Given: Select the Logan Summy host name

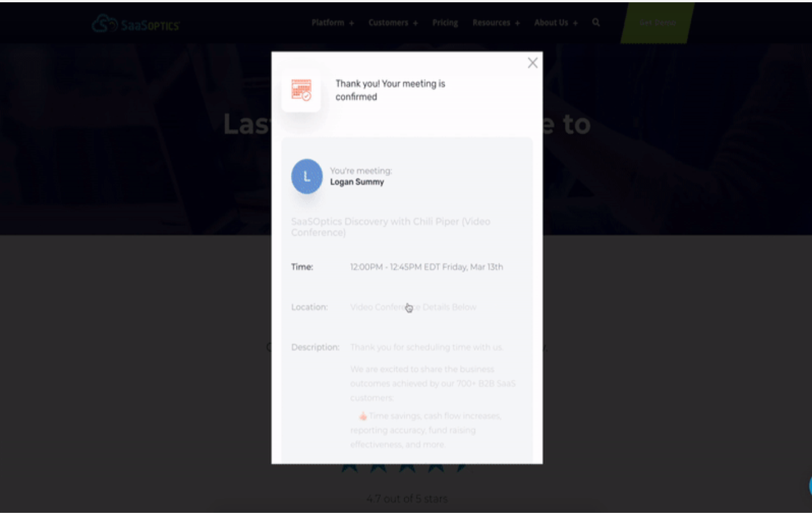Looking at the screenshot, I should [x=357, y=182].
